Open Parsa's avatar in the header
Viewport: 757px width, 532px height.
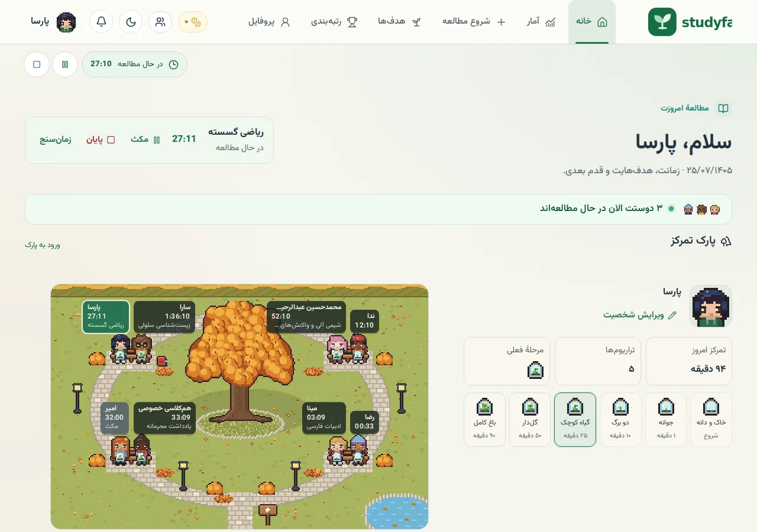[x=66, y=22]
